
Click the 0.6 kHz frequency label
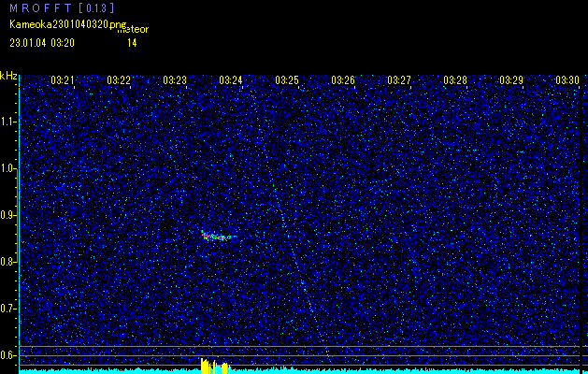pyautogui.click(x=7, y=355)
